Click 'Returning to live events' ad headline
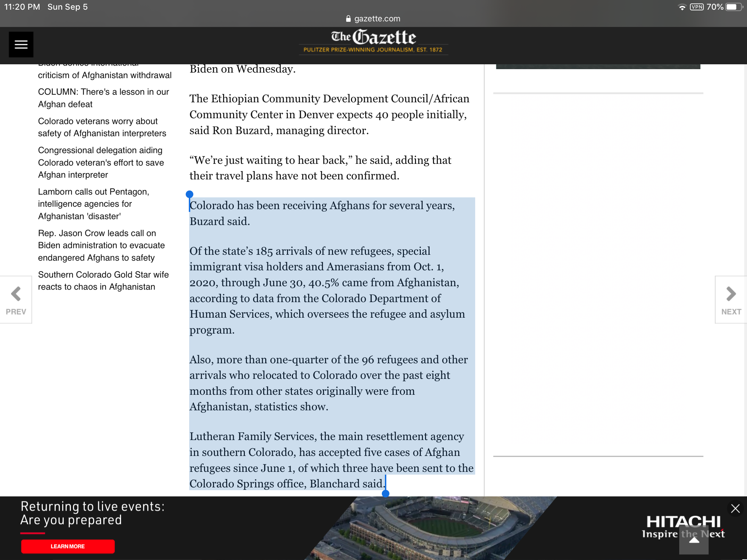 pyautogui.click(x=93, y=513)
